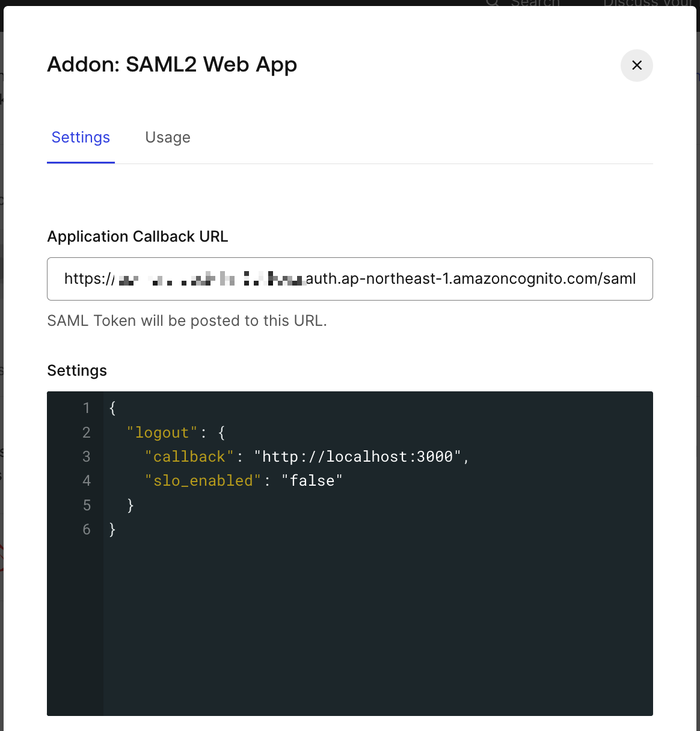Place cursor on the "slo_enabled" key
The height and width of the screenshot is (731, 700).
203,481
